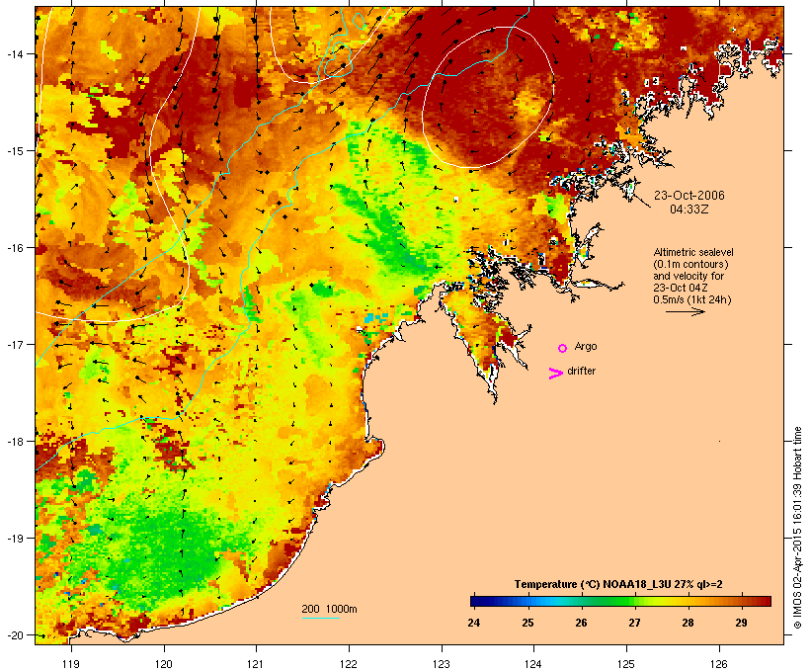This screenshot has height=672, width=810.
Task: Click the '04:33Z' time label
Action: (x=689, y=210)
